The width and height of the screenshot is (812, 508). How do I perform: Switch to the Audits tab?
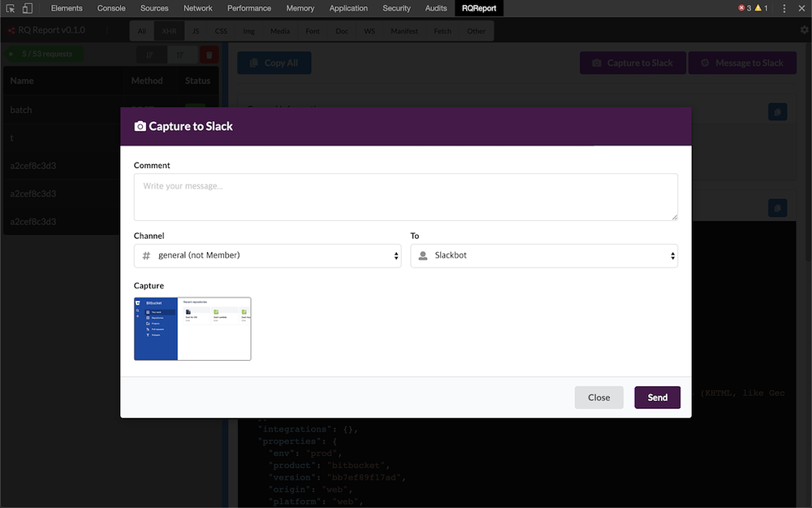pyautogui.click(x=436, y=8)
